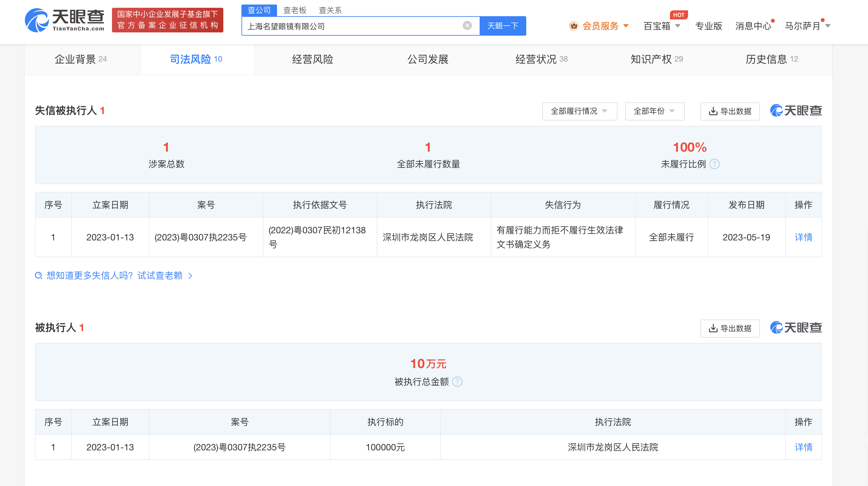868x486 pixels.
Task: Click the help icon beside 被执行总金额
Action: 457,382
